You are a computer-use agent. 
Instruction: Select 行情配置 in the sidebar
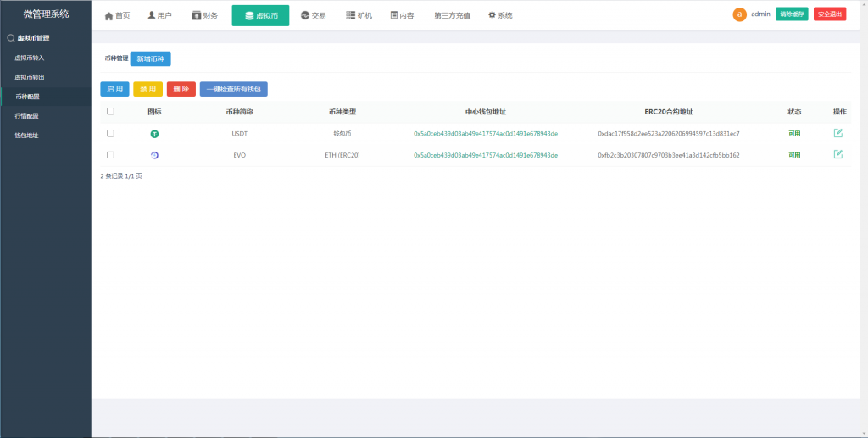[x=27, y=116]
